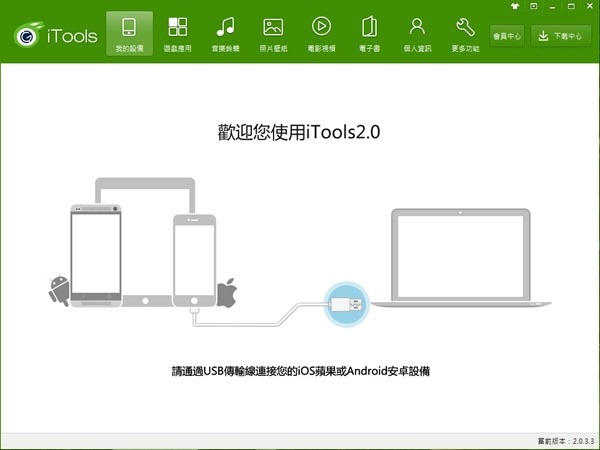
Task: Open the 電子書 (eBooks) tab
Action: (369, 34)
